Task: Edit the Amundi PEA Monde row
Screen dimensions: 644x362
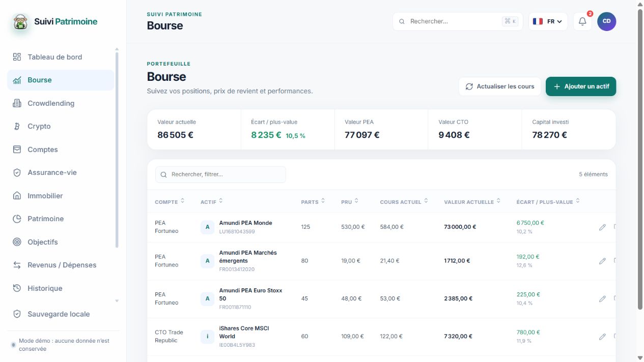Action: point(602,227)
